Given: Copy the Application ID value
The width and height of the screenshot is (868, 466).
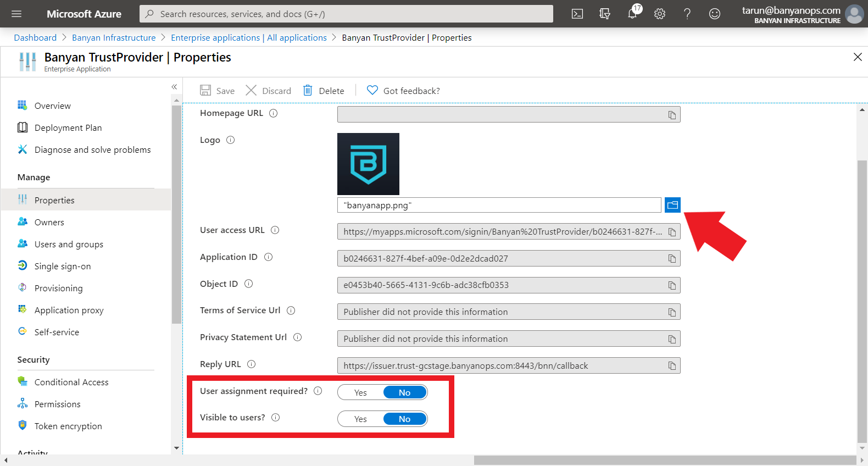Looking at the screenshot, I should 672,259.
